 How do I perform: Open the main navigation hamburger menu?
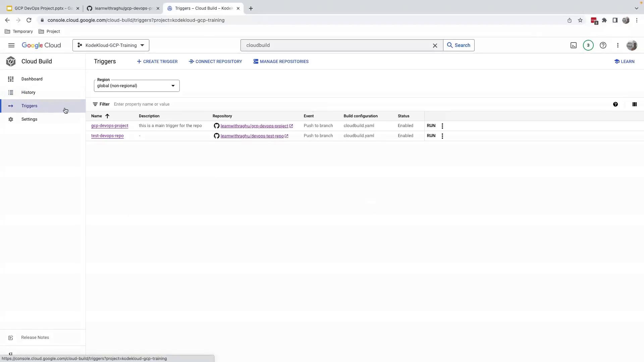11,45
